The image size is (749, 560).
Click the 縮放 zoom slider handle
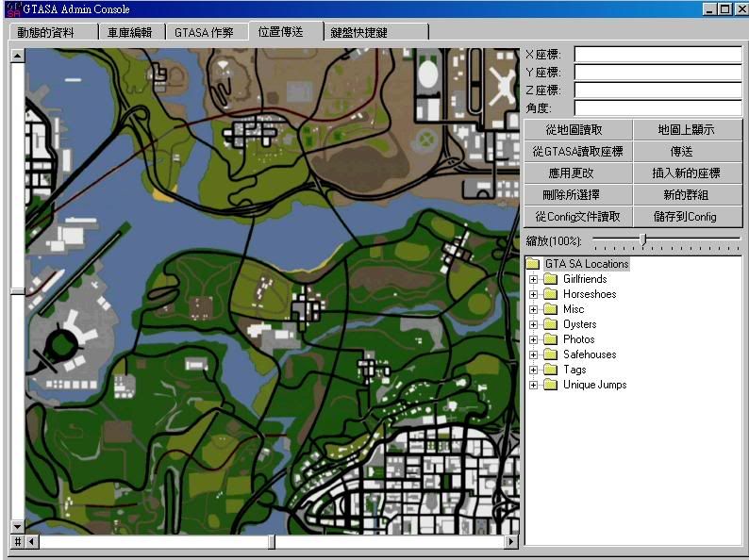[x=642, y=240]
